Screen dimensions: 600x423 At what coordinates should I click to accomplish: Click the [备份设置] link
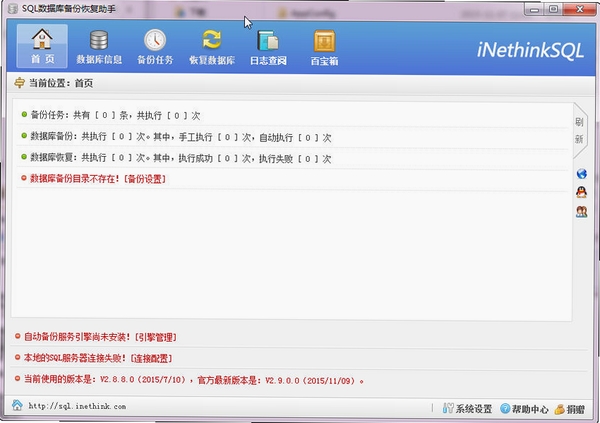[x=145, y=179]
